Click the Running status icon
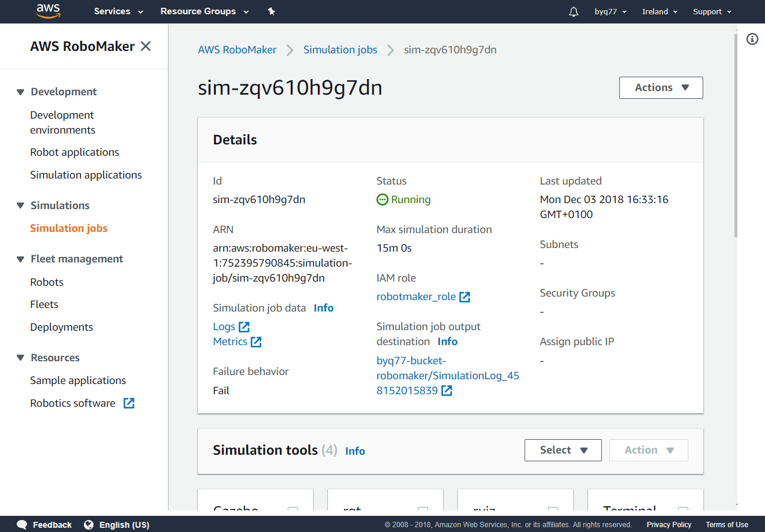Screen dimensions: 765x532 pyautogui.click(x=382, y=199)
